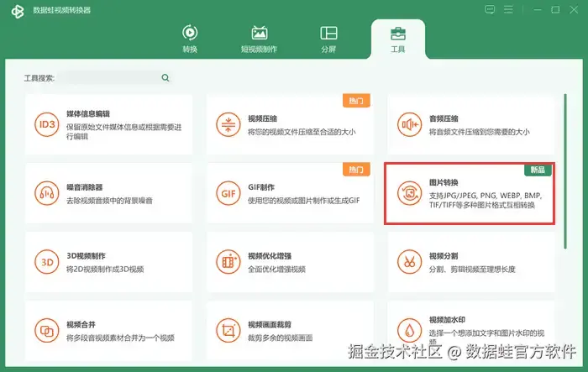This screenshot has height=372, width=588.
Task: Switch to the 短视频制作 tab
Action: 259,39
